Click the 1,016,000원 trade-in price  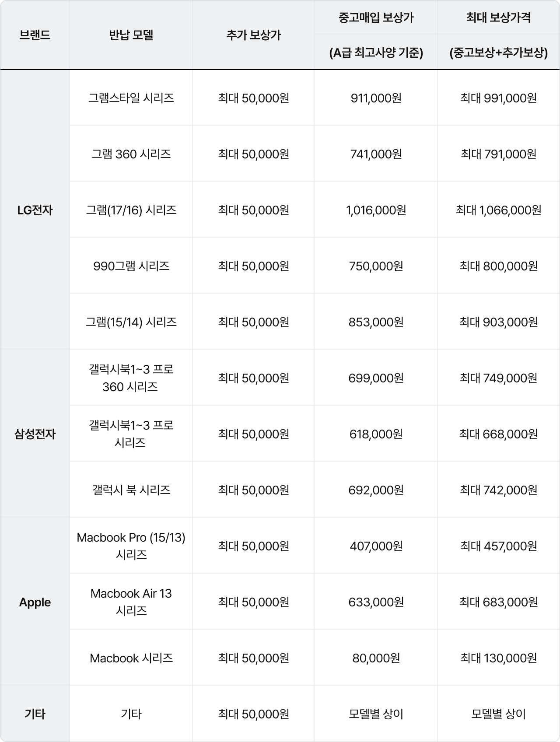pos(376,210)
